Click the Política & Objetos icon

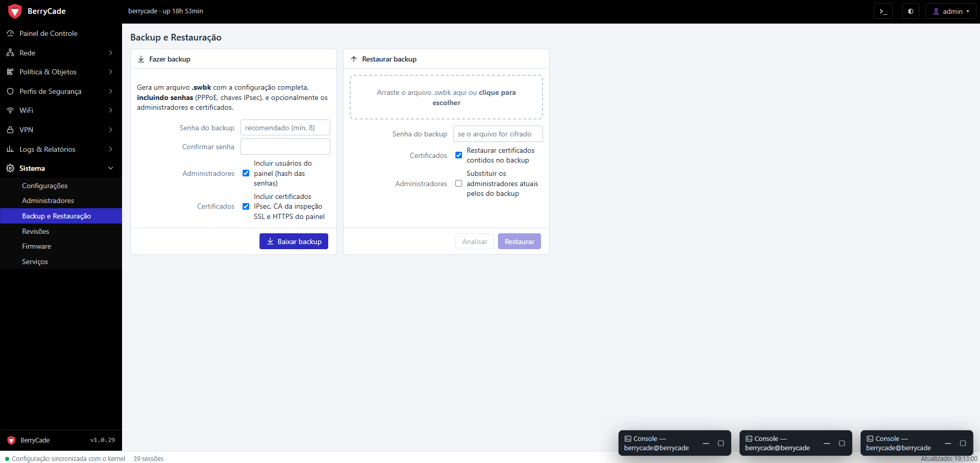[10, 72]
